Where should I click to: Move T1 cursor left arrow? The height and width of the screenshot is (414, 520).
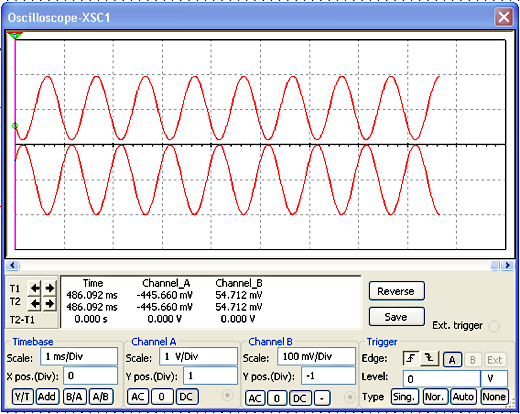click(35, 288)
